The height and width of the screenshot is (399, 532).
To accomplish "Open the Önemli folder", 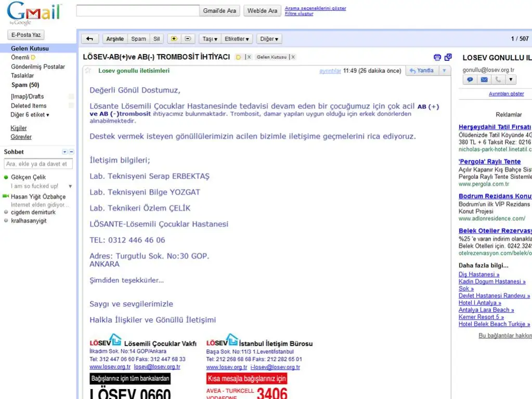I will (x=20, y=57).
